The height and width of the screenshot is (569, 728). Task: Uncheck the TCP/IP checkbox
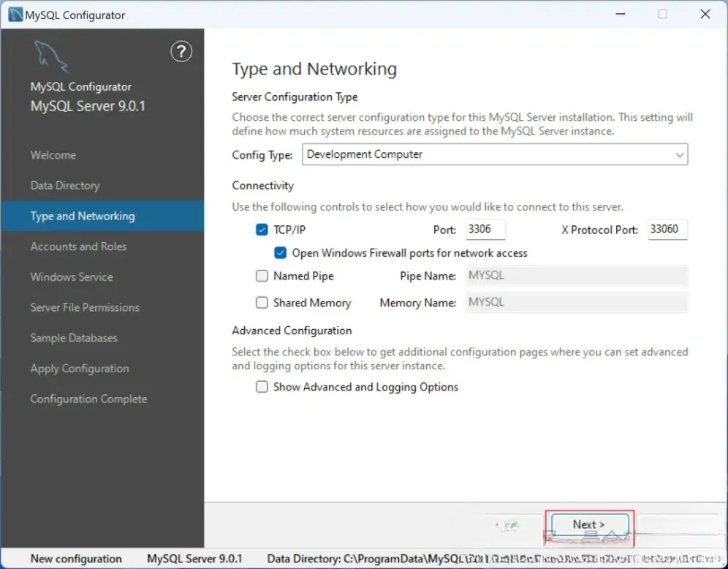click(x=262, y=230)
